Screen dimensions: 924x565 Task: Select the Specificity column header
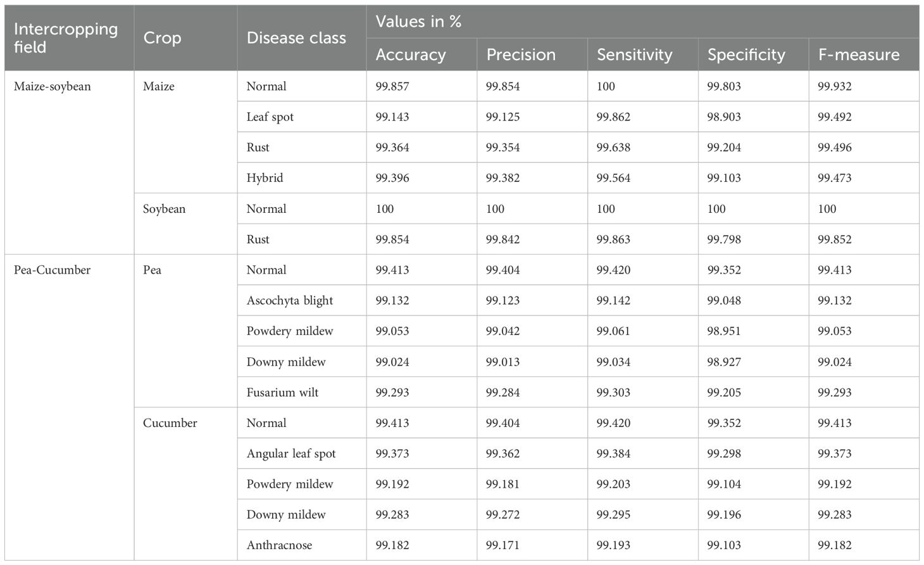[x=746, y=55]
